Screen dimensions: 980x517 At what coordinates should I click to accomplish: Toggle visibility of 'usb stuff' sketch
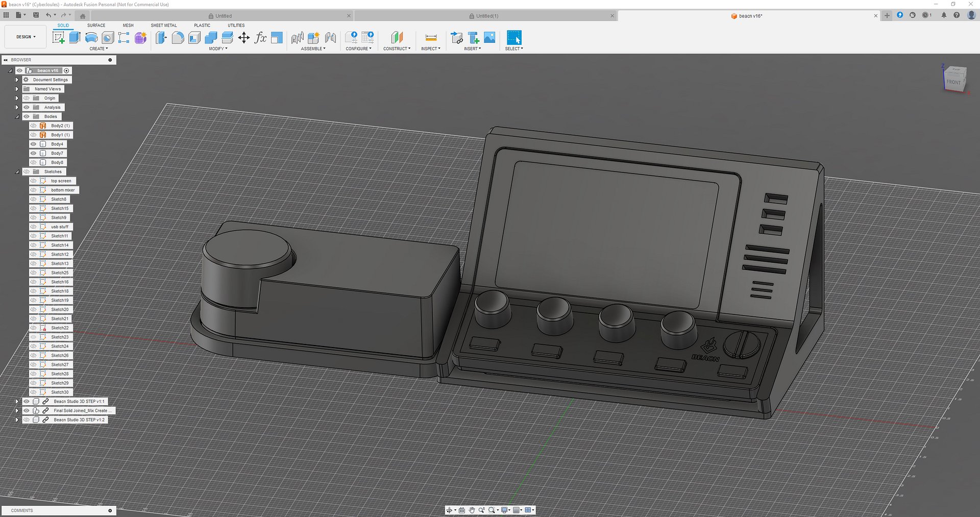pos(33,227)
